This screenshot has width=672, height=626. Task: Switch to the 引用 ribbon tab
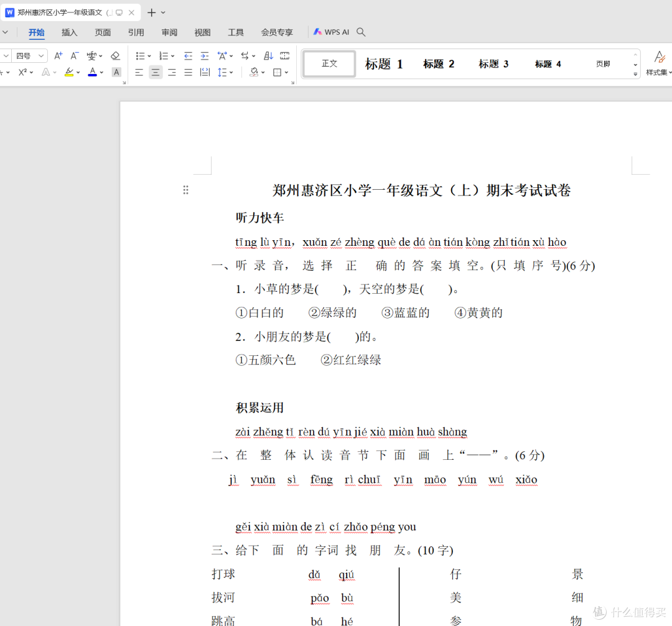click(136, 32)
